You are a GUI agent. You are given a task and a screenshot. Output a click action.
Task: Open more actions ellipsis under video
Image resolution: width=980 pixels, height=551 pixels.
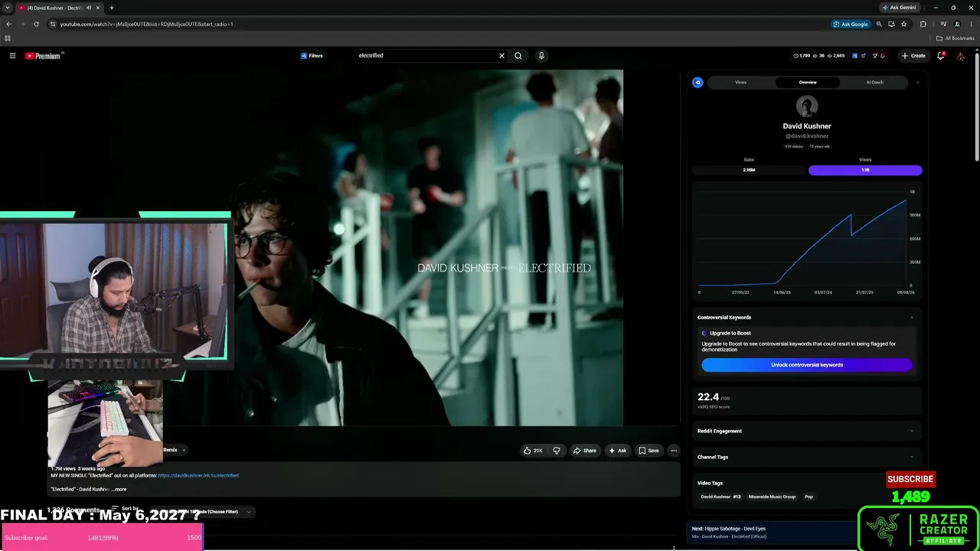point(674,451)
